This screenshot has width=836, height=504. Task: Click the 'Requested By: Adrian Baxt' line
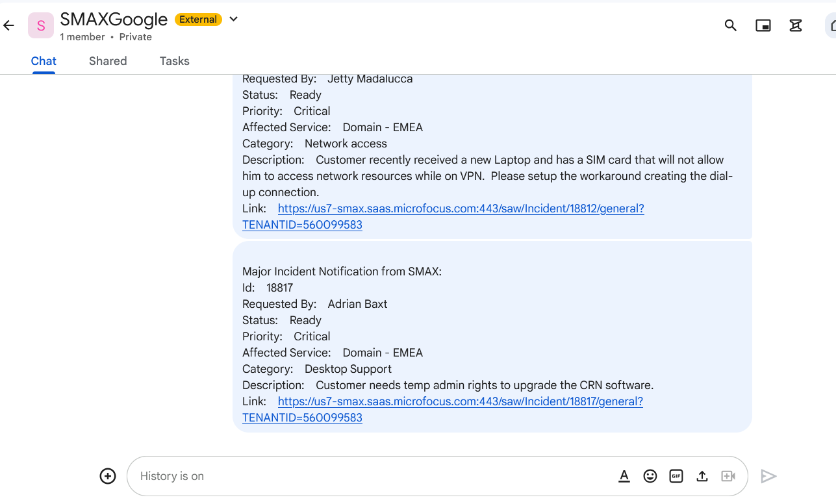tap(315, 304)
